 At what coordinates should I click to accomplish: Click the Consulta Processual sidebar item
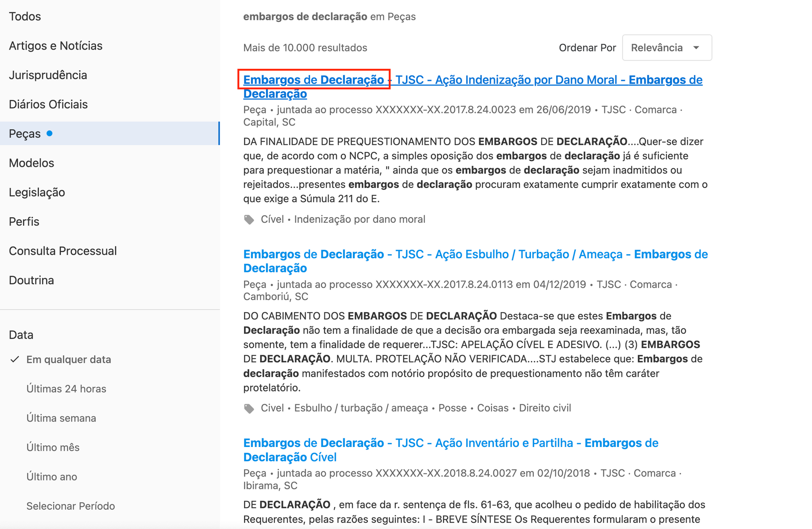63,251
